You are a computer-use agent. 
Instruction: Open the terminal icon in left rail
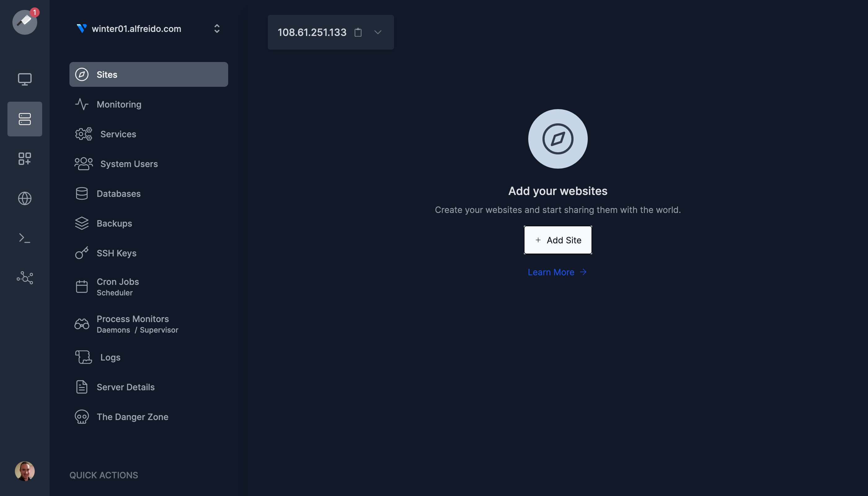24,238
